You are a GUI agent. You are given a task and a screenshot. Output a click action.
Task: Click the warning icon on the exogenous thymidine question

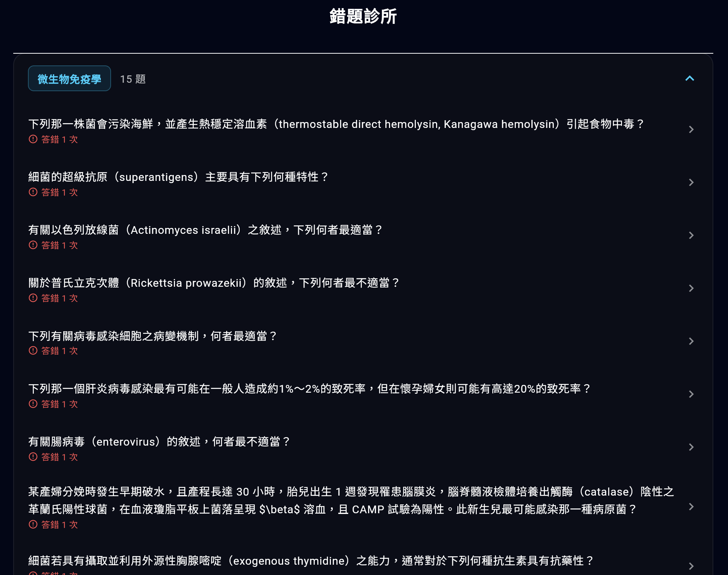click(33, 572)
